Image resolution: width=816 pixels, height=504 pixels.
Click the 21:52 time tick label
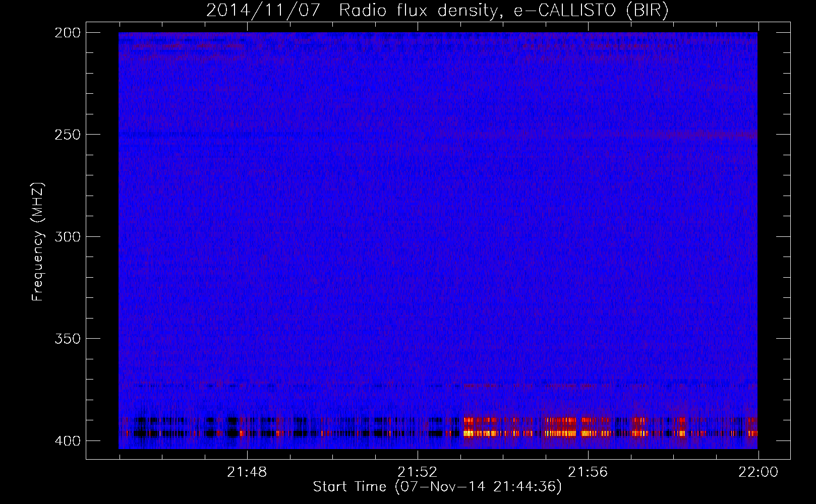coord(418,472)
